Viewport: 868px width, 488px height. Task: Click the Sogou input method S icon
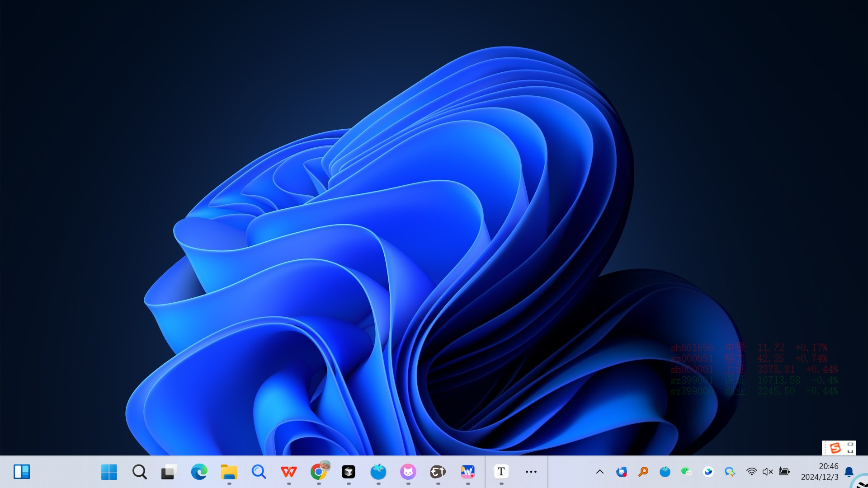(x=835, y=448)
